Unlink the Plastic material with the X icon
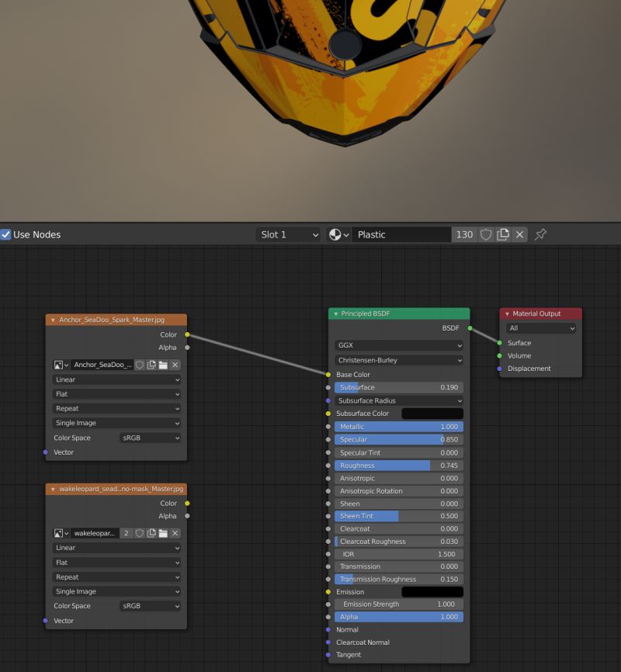Screen dimensions: 621x672 [519, 234]
